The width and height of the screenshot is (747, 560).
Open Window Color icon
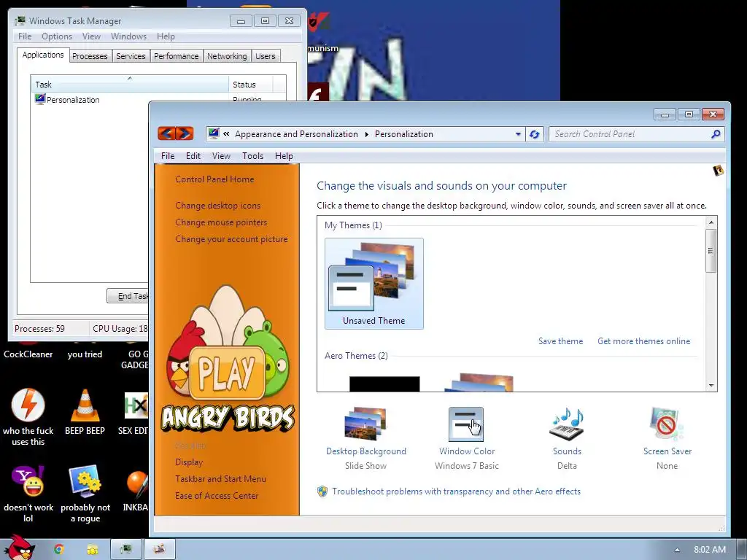tap(466, 424)
